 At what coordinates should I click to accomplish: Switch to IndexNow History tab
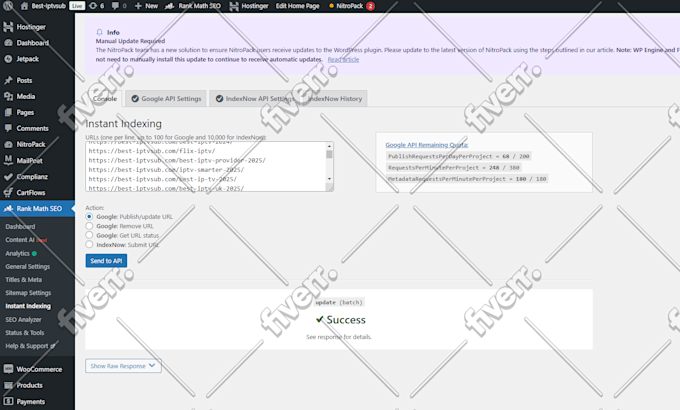[335, 98]
